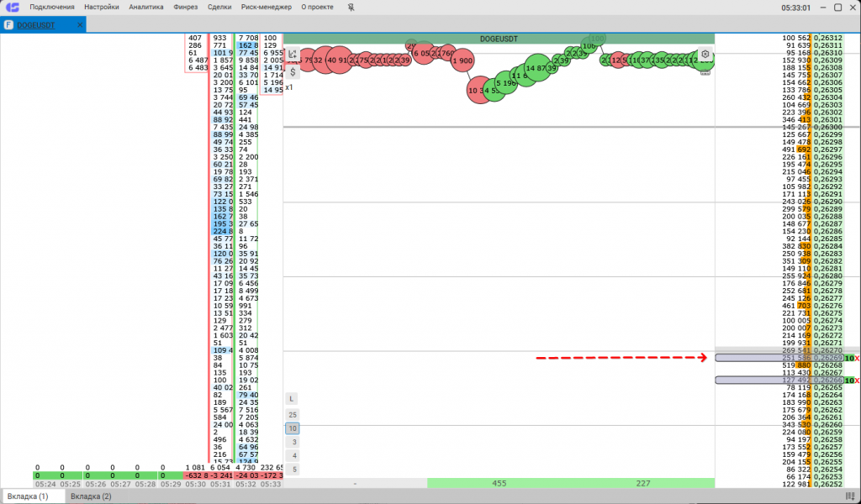
Task: Open the Аналитика menu
Action: (146, 7)
